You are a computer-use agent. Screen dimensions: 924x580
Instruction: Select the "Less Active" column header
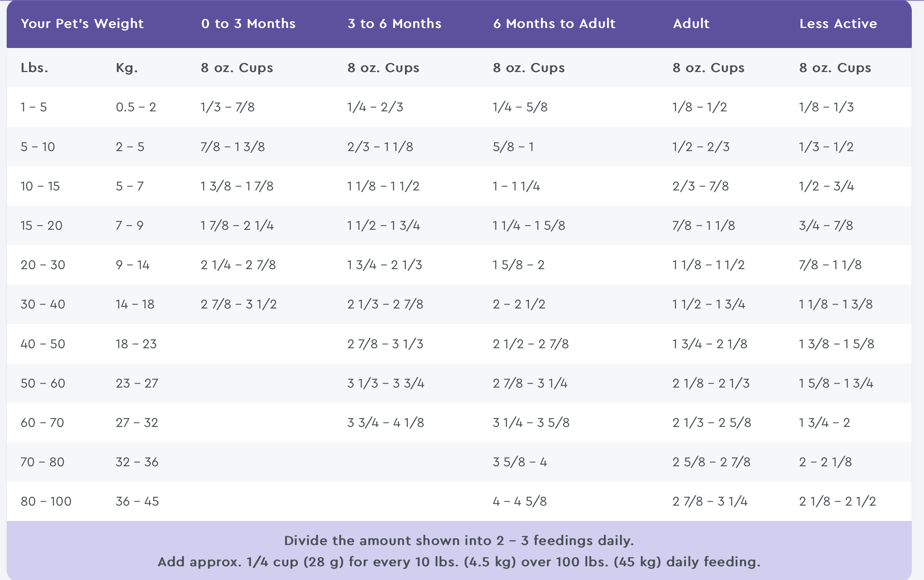coord(838,24)
